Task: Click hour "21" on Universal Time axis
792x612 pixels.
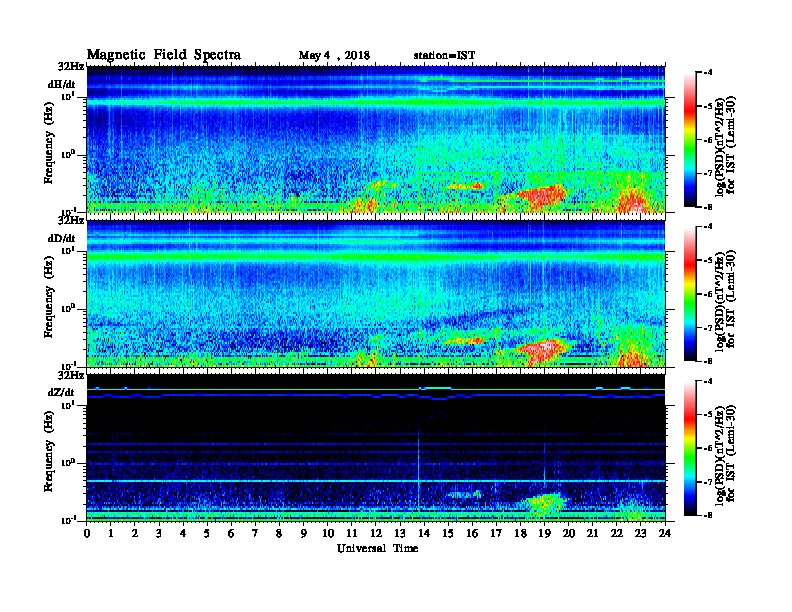Action: [592, 534]
